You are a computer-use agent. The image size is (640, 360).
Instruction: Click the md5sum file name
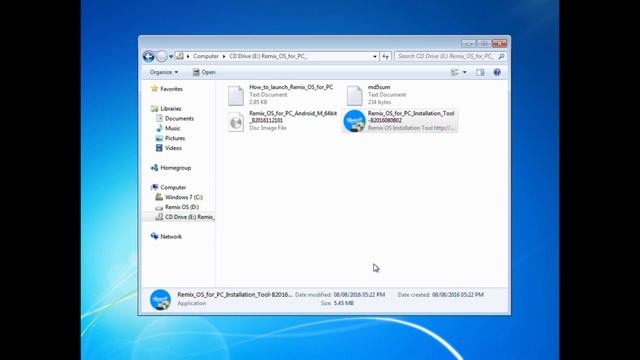(379, 87)
